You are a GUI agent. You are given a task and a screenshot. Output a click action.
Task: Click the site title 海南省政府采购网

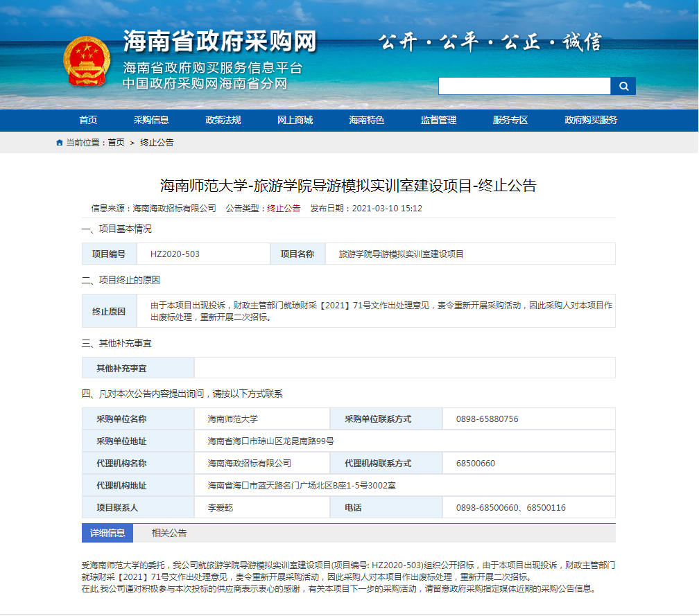pyautogui.click(x=220, y=42)
